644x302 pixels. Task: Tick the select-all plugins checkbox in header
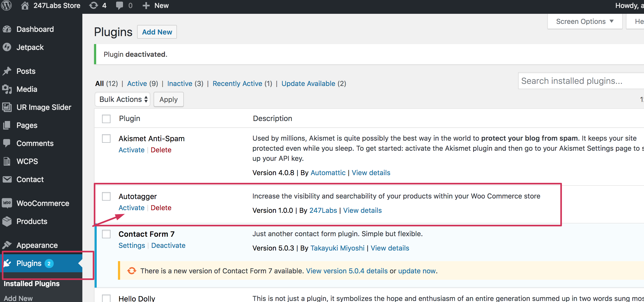[106, 119]
